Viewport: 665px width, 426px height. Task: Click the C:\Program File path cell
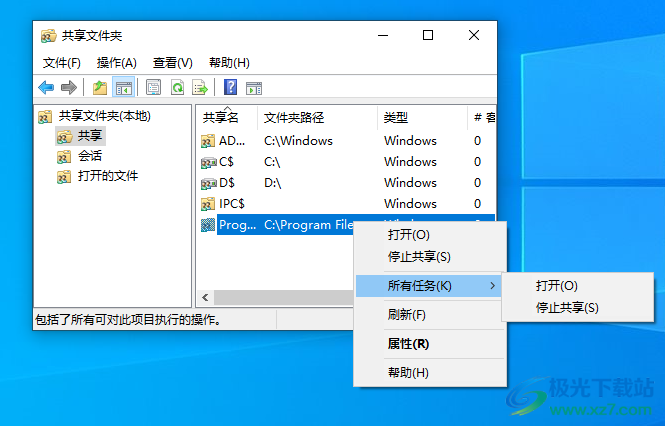308,225
